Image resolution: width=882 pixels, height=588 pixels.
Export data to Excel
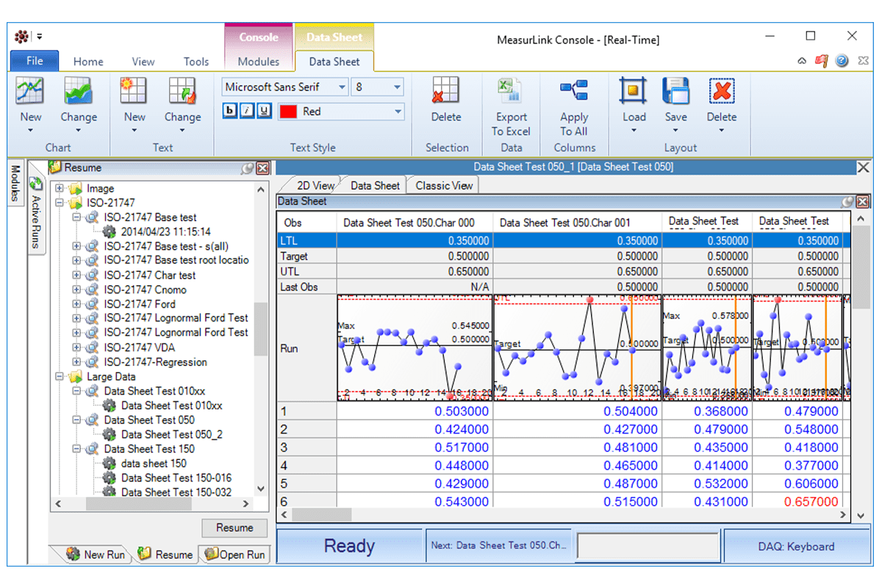tap(511, 91)
